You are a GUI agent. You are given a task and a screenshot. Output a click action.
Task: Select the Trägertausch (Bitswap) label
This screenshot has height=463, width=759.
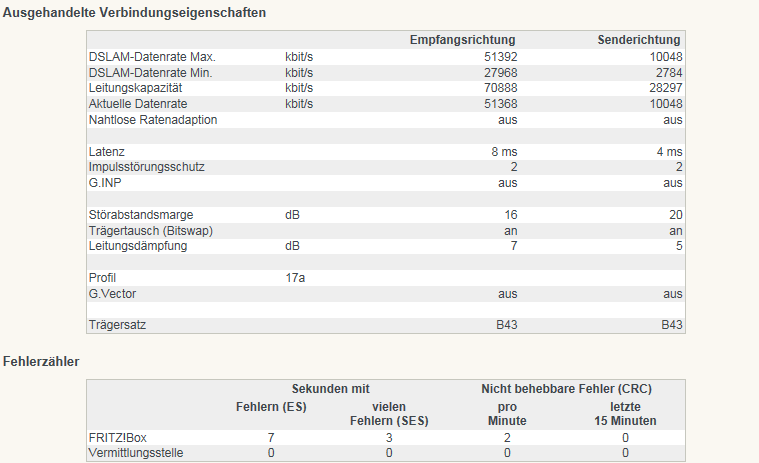click(x=151, y=231)
